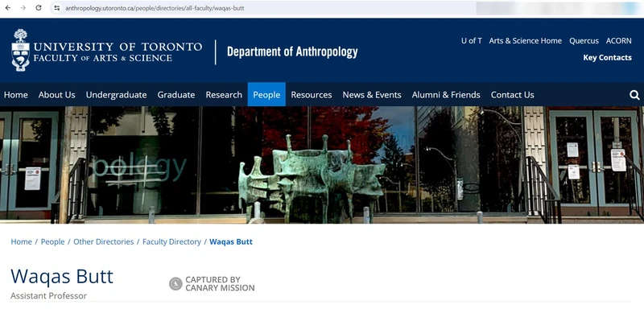Open the About Us menu
The width and height of the screenshot is (644, 309).
tap(56, 95)
